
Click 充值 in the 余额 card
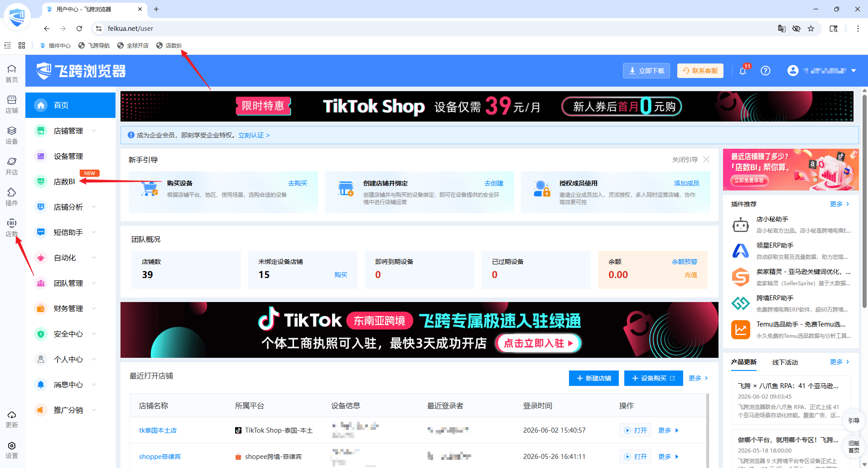(x=691, y=275)
